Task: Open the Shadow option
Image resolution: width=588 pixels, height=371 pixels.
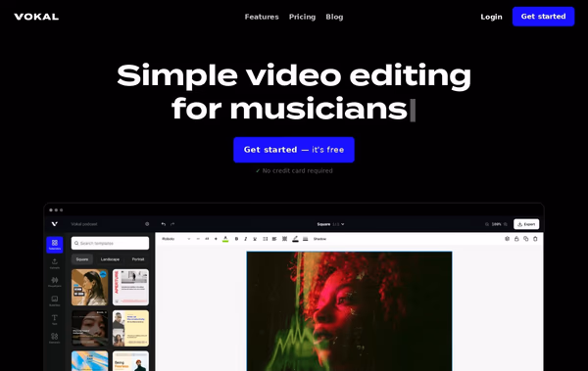Action: pos(319,239)
